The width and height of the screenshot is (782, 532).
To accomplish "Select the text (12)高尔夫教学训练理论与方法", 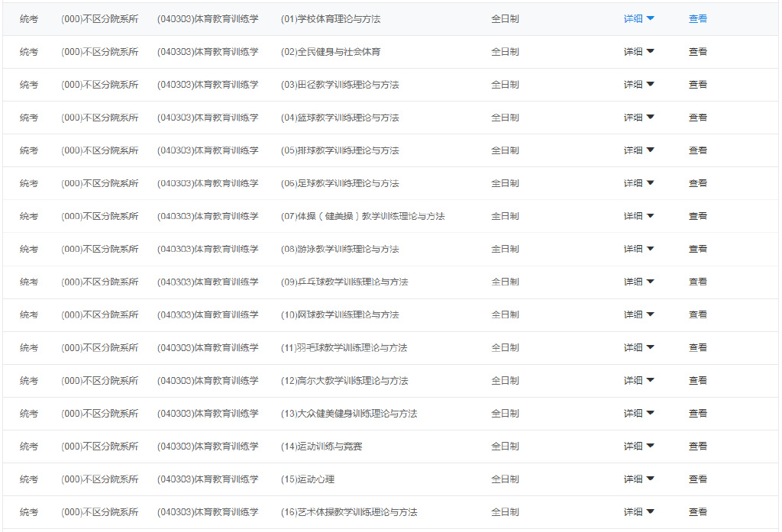I will pyautogui.click(x=344, y=381).
